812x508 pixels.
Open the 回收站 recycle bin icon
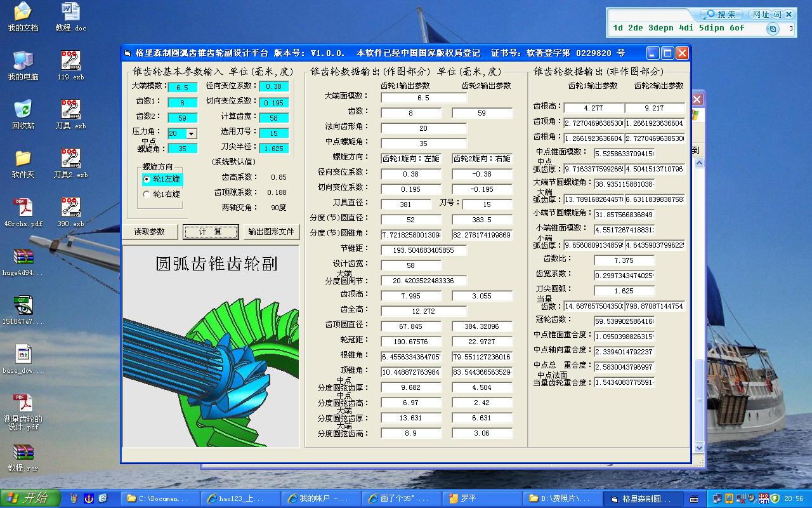pyautogui.click(x=23, y=114)
